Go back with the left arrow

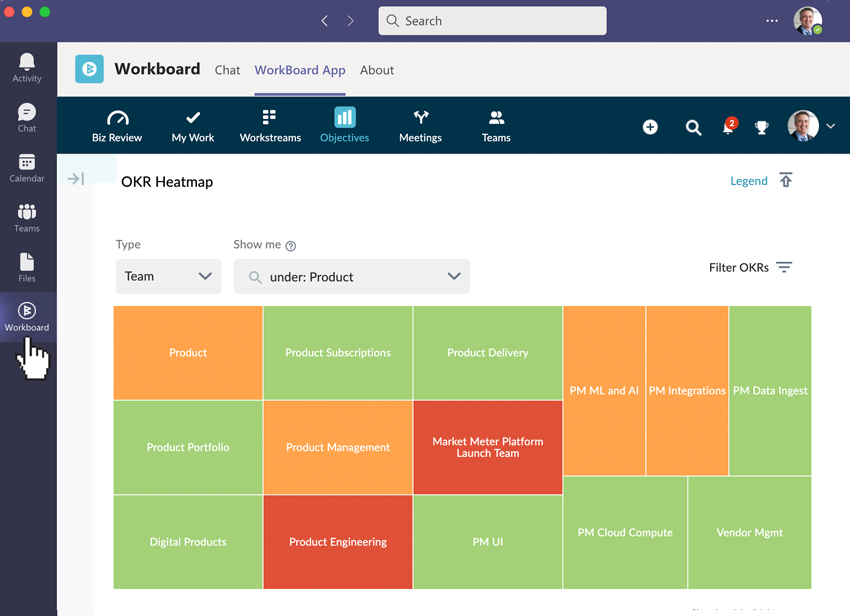click(325, 21)
